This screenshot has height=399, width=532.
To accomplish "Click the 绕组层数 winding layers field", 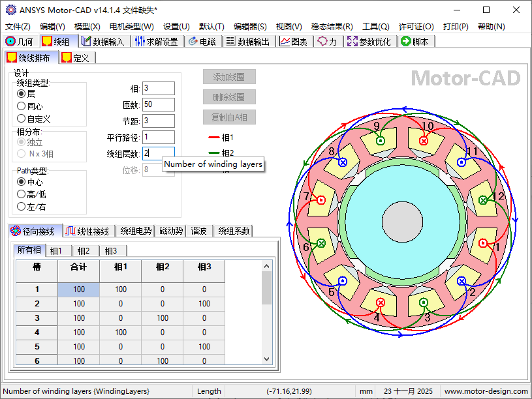I will click(159, 153).
